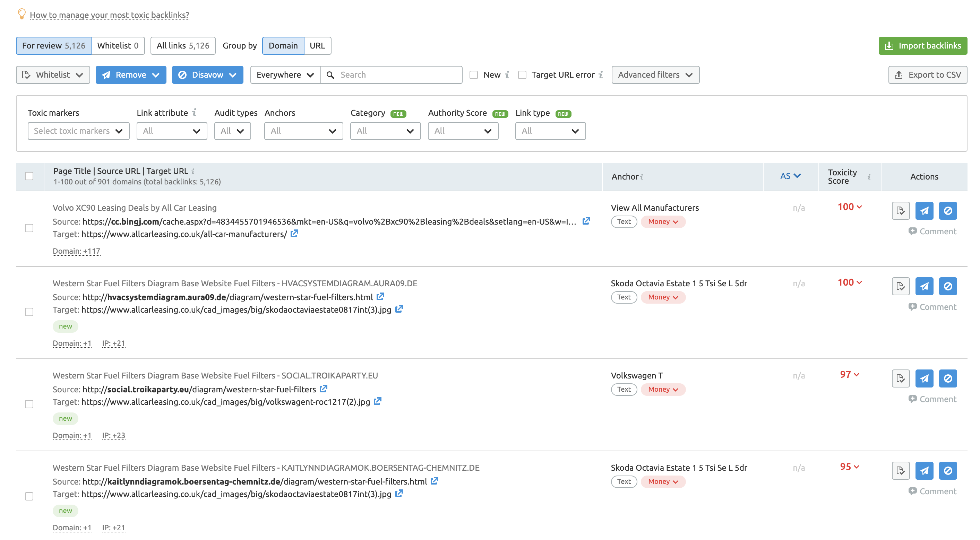Click the disavow icon for SOCIAL.TROIKAPARTY.EU link

coord(948,378)
